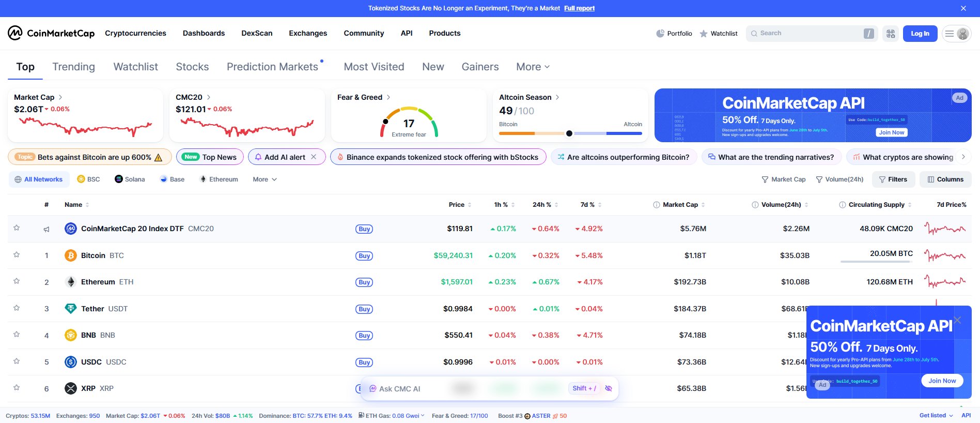The height and width of the screenshot is (423, 980).
Task: Open the CMC20 card chevron
Action: 209,97
